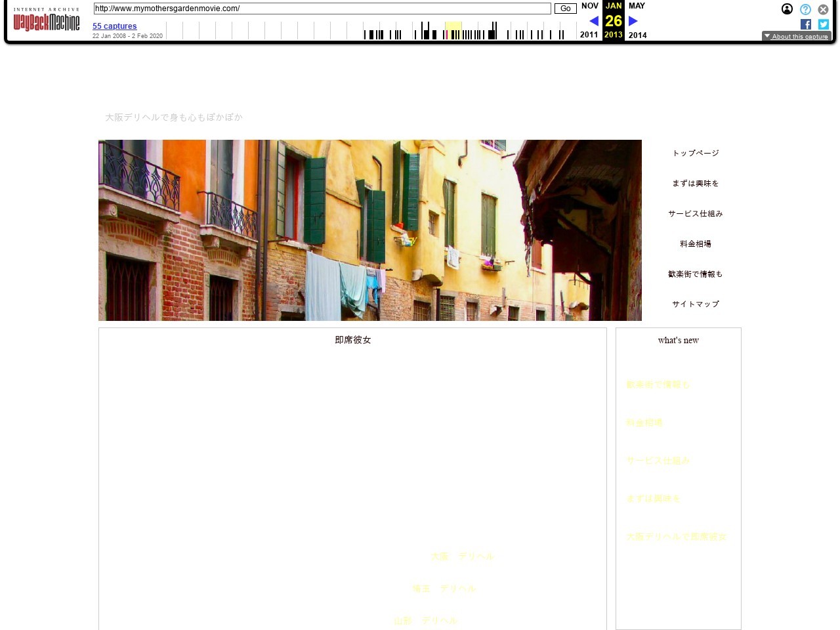Image resolution: width=840 pixels, height=630 pixels.
Task: Click the Venice street header image
Action: coord(370,230)
